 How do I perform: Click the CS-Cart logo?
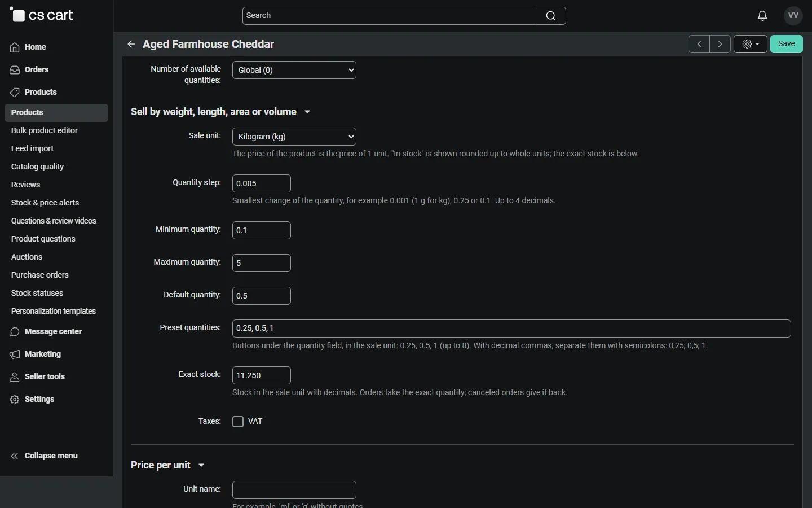41,15
